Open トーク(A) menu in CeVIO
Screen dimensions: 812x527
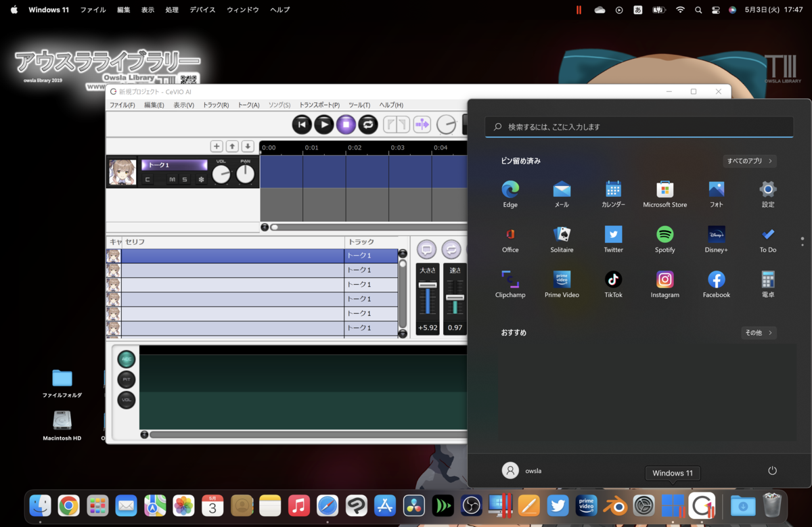click(248, 105)
